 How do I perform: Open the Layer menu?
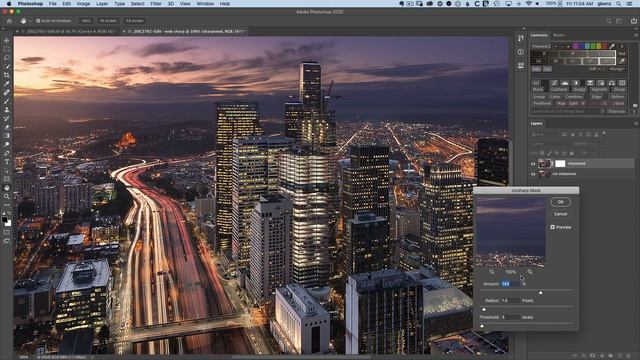[x=102, y=4]
